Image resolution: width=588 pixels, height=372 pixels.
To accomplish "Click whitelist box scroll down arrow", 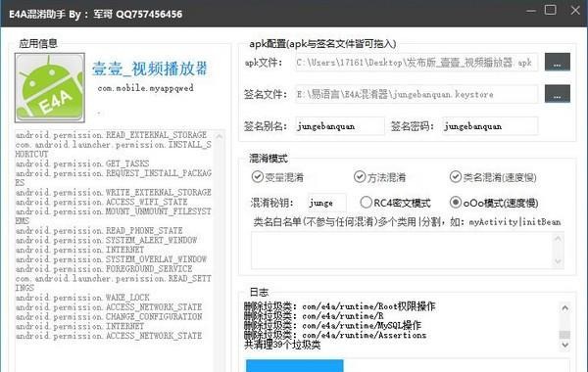I will [558, 261].
